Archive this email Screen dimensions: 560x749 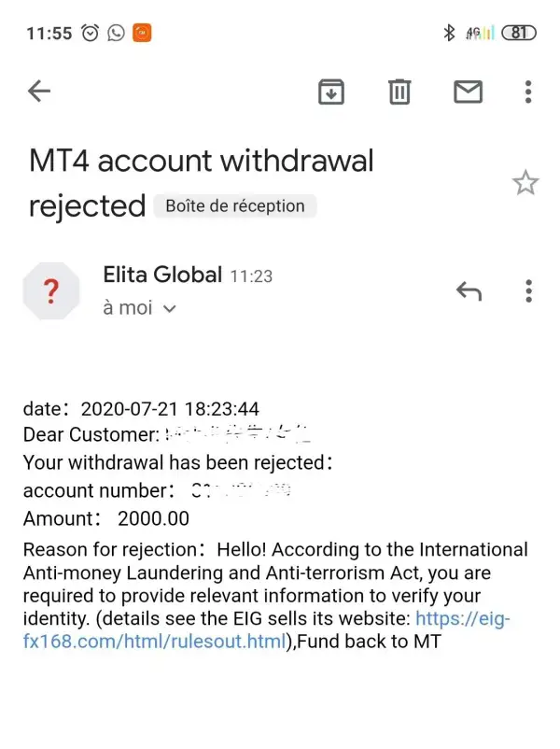point(331,92)
